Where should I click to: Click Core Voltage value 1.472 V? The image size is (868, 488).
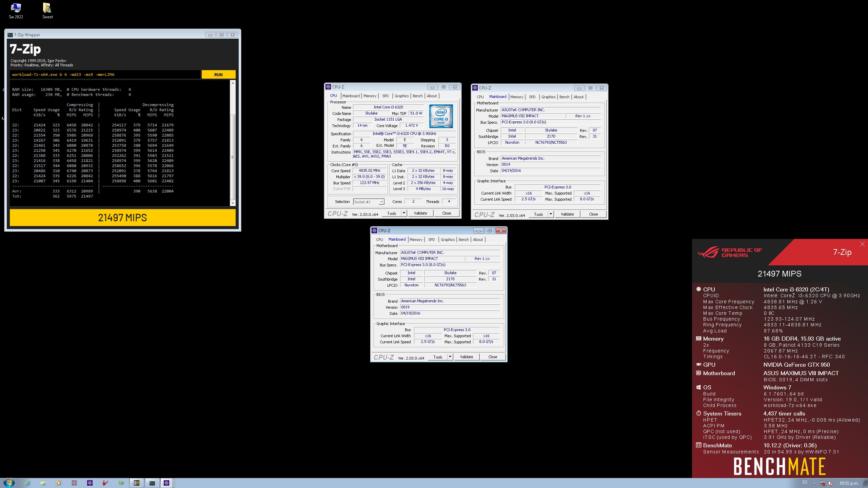412,126
